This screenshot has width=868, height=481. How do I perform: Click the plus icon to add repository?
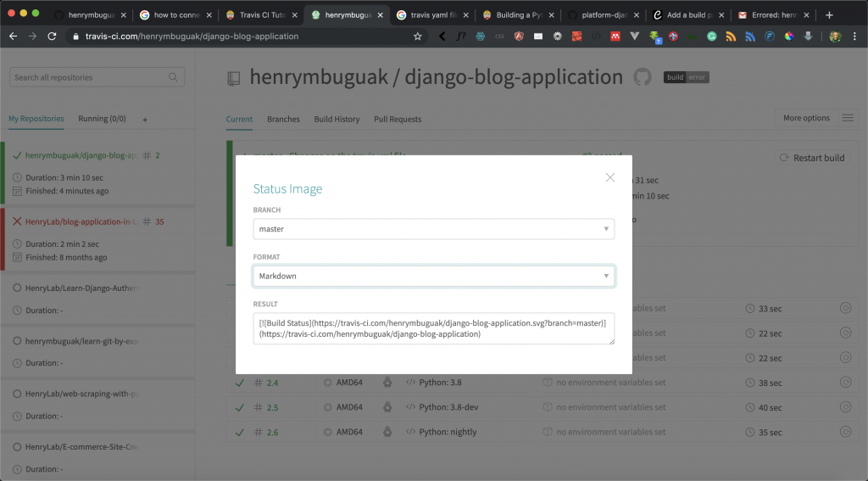pyautogui.click(x=145, y=119)
